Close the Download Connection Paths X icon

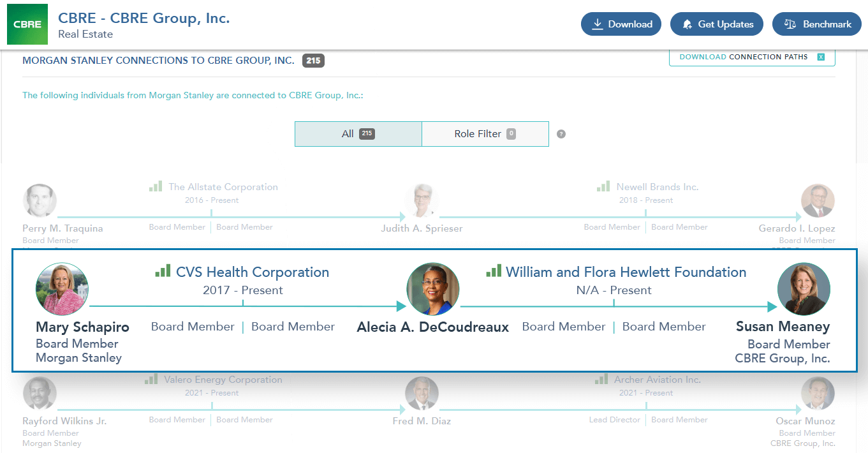821,57
